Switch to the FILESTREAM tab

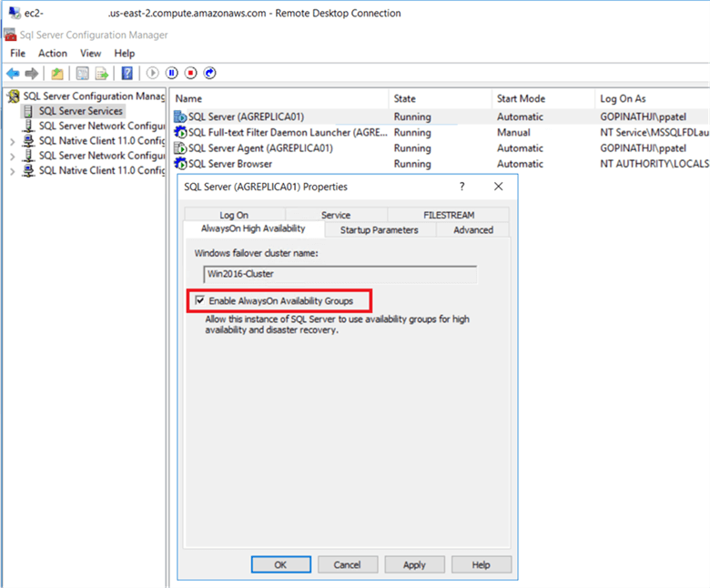point(449,215)
